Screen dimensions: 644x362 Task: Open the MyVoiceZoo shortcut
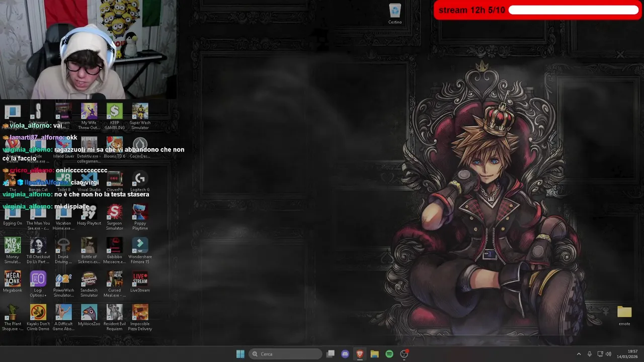(x=89, y=316)
